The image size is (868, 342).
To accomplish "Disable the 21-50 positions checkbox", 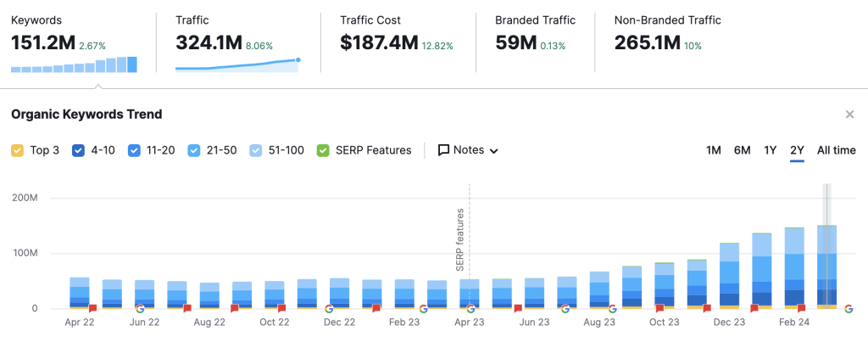I will click(x=194, y=150).
